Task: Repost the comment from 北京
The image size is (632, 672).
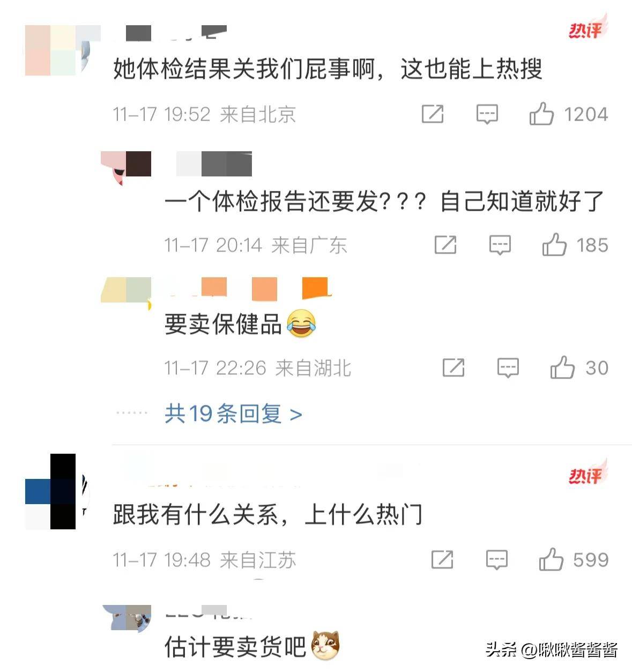Action: [433, 114]
